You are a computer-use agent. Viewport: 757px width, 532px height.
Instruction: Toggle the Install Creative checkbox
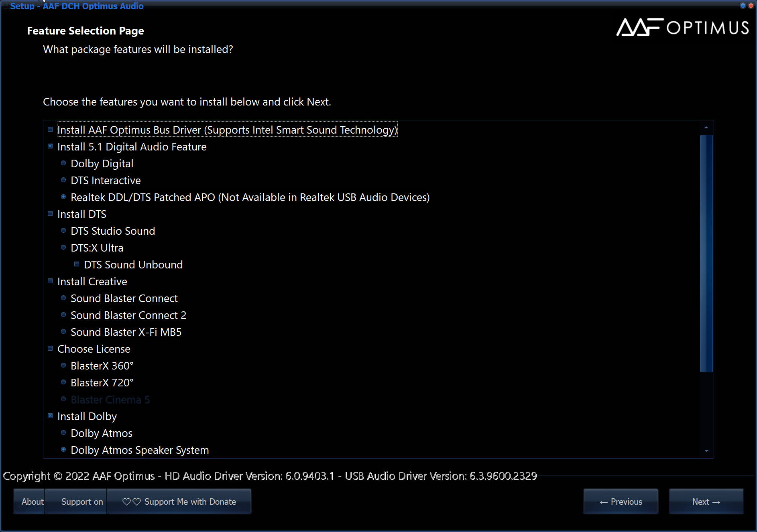tap(50, 281)
